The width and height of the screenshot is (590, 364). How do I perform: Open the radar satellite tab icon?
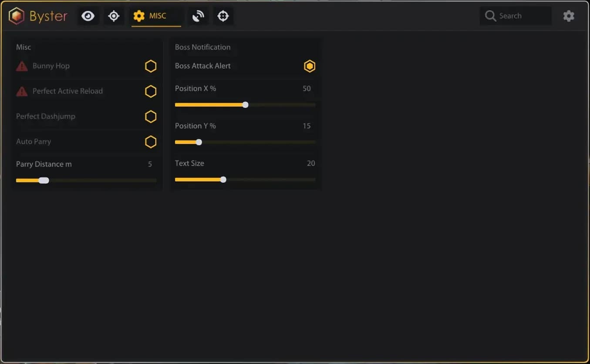(x=198, y=16)
